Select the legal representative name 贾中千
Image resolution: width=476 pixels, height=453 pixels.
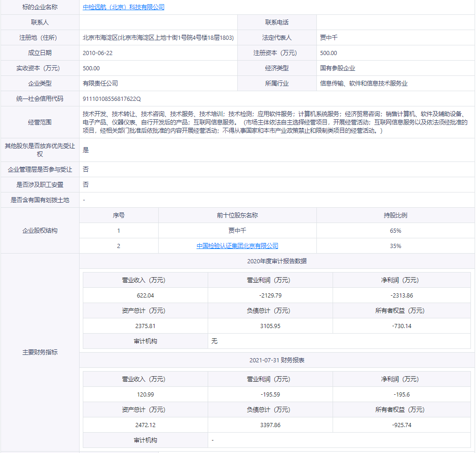coord(329,37)
